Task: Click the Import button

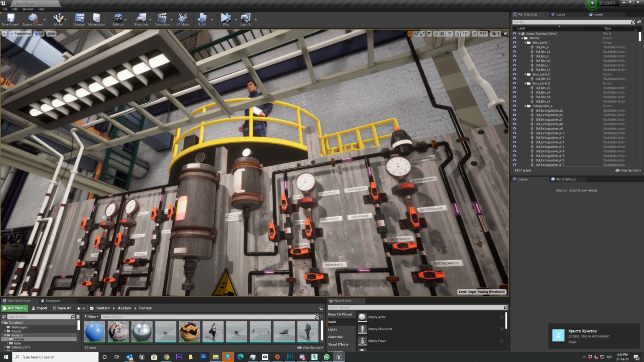Action: (x=39, y=308)
